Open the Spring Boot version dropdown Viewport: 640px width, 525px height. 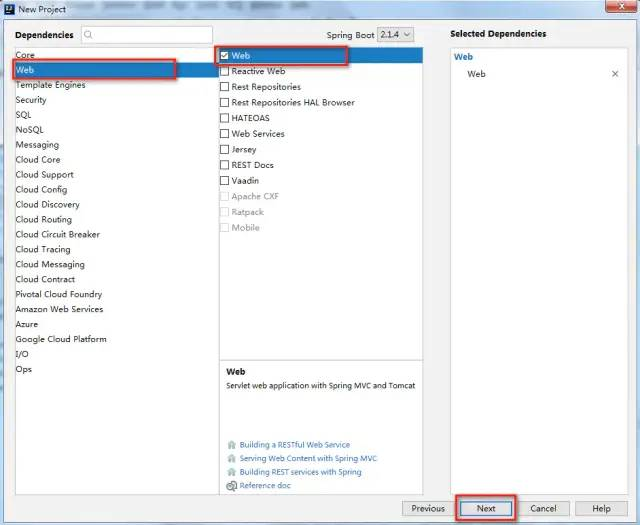[395, 35]
